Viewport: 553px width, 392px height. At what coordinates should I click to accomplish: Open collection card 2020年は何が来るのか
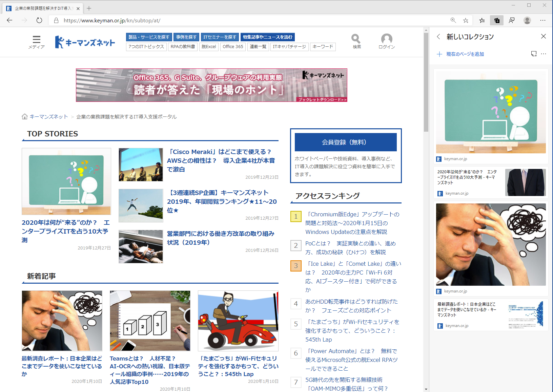tap(491, 182)
